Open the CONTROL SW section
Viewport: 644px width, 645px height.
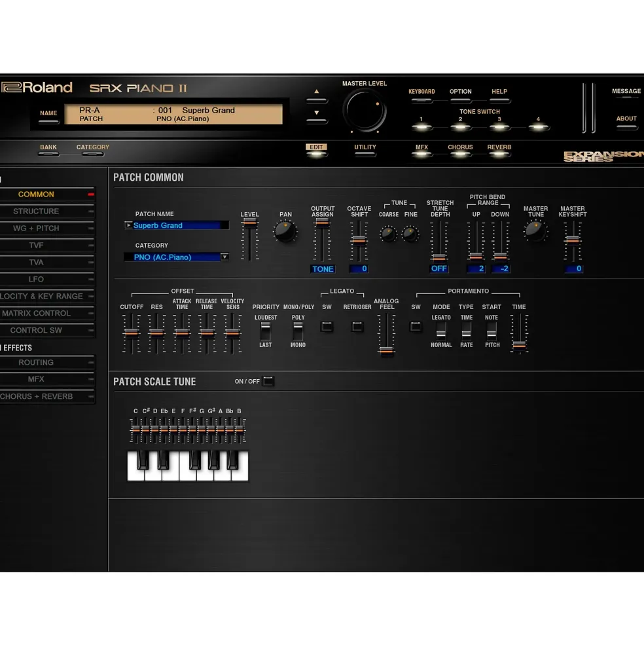[47, 330]
